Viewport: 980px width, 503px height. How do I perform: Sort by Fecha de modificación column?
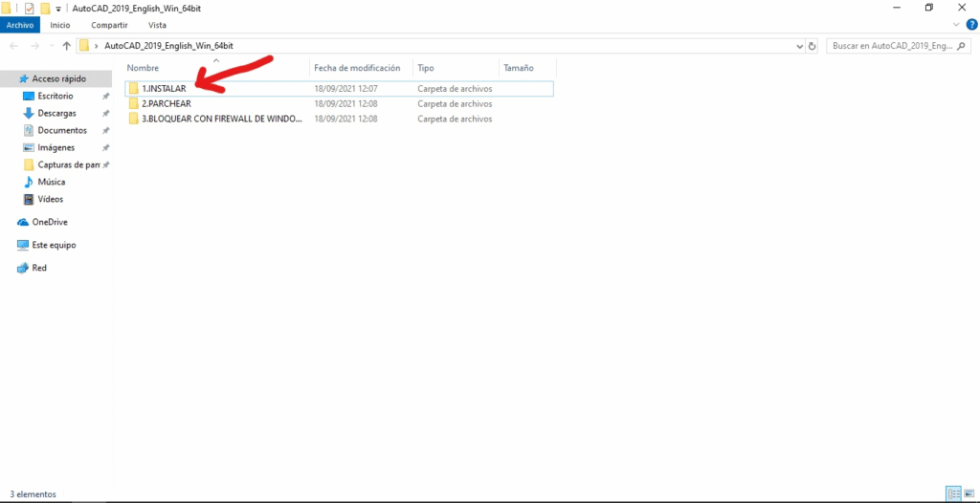pos(357,68)
